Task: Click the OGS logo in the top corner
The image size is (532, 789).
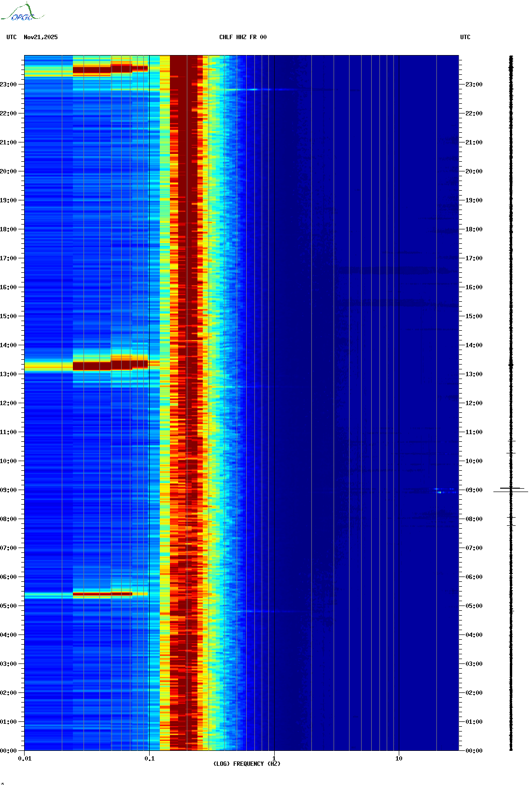Action: [x=22, y=13]
